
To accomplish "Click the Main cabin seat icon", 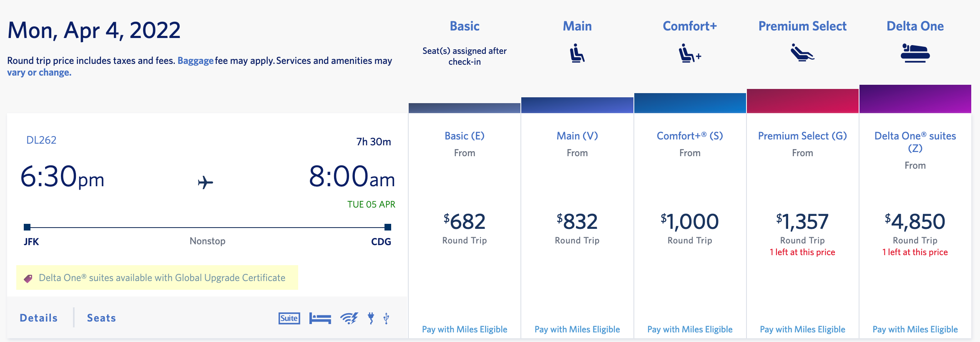I will (577, 53).
